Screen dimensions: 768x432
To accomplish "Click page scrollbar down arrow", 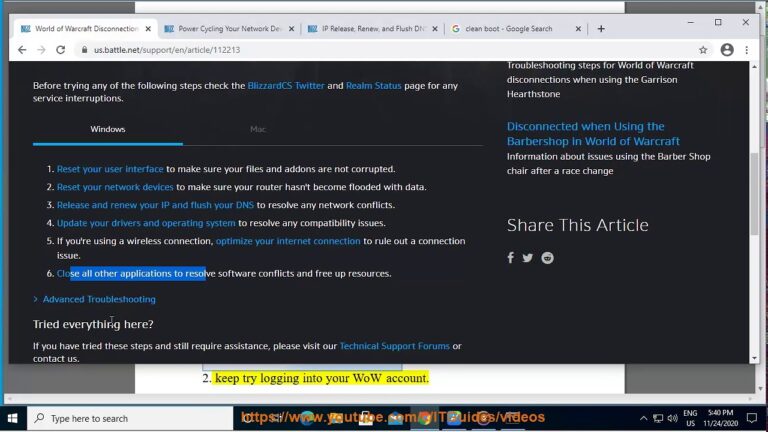I will point(754,359).
